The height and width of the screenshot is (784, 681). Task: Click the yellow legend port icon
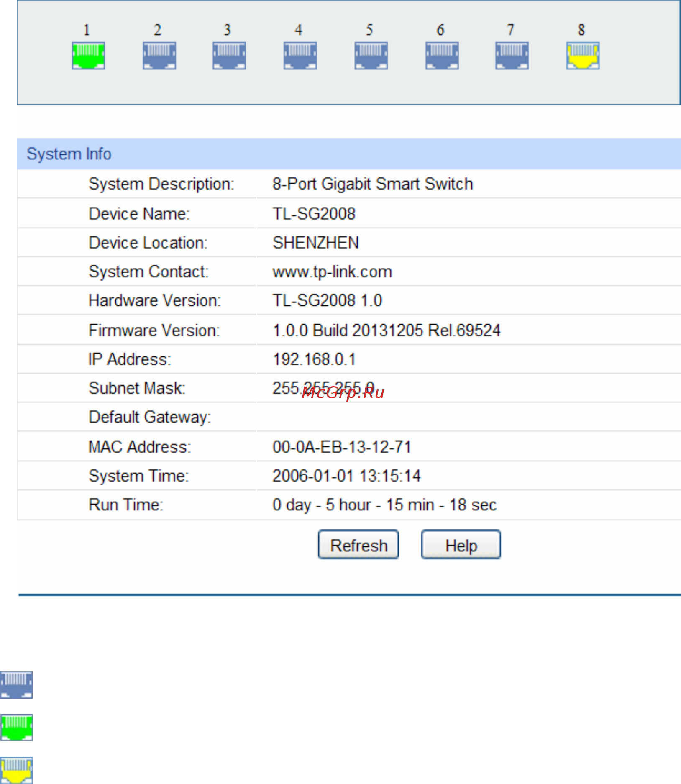16,770
